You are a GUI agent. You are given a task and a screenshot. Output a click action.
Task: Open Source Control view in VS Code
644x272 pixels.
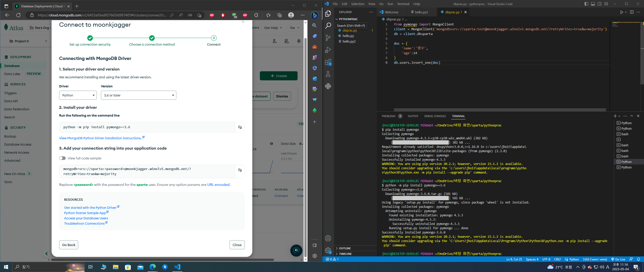point(328,38)
